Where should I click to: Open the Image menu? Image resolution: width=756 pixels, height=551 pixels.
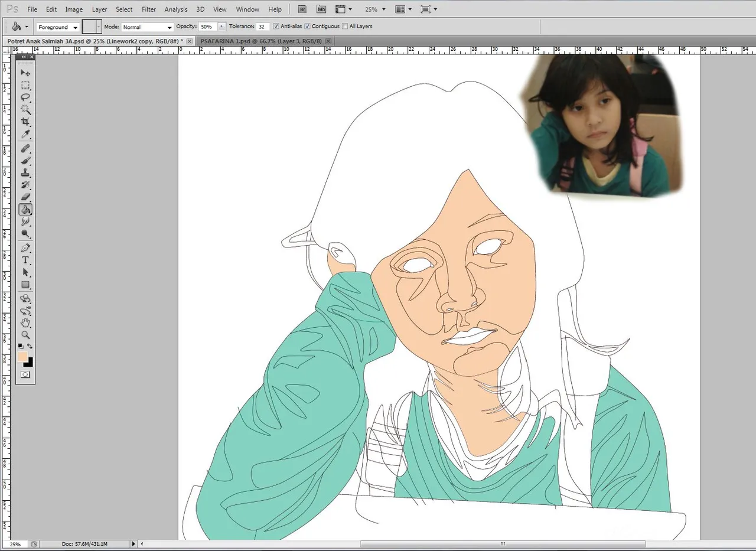pos(74,9)
